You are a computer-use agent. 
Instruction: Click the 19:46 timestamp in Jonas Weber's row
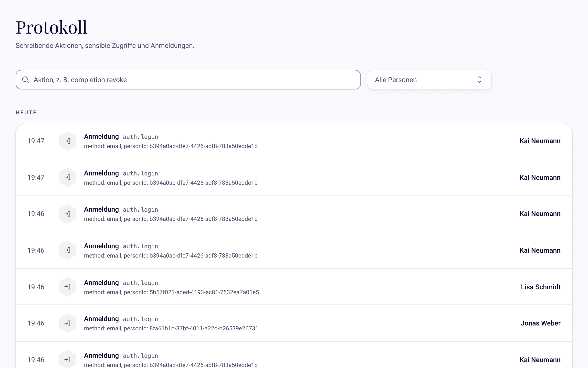(x=36, y=323)
